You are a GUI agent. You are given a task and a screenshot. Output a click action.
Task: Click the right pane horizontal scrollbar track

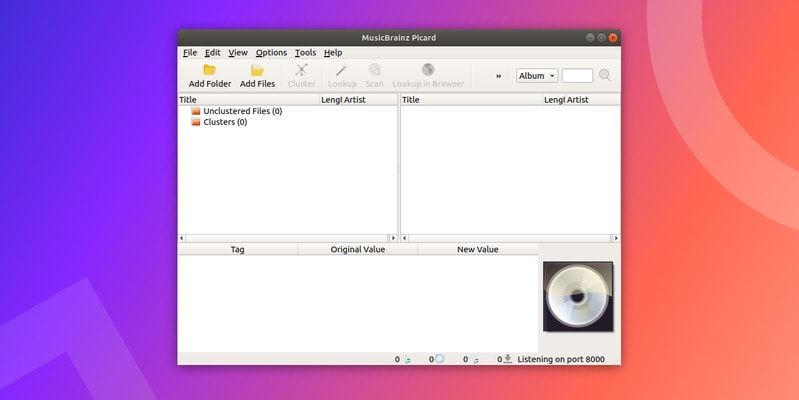(x=510, y=238)
